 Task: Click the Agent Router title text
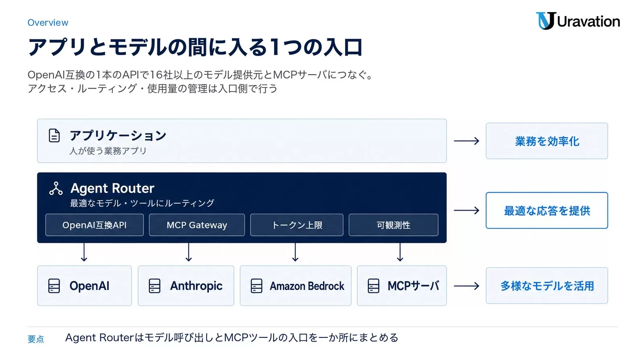tap(112, 188)
